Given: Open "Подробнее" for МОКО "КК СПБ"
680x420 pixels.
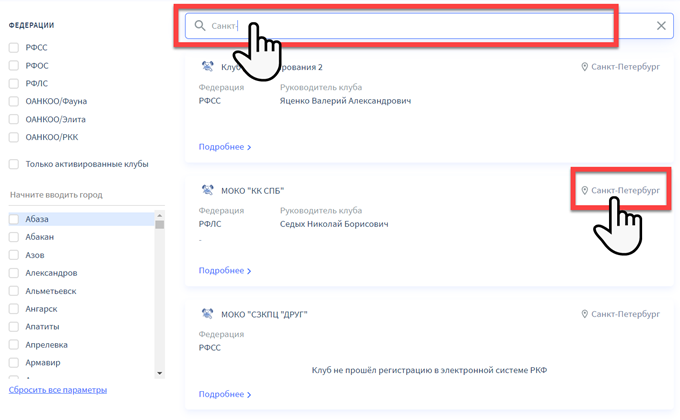Looking at the screenshot, I should click(x=224, y=270).
